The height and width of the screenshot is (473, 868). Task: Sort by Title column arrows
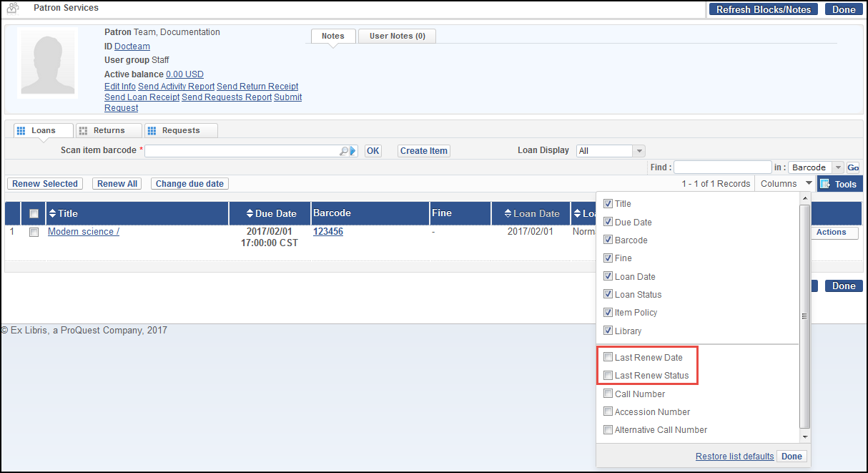click(x=51, y=213)
